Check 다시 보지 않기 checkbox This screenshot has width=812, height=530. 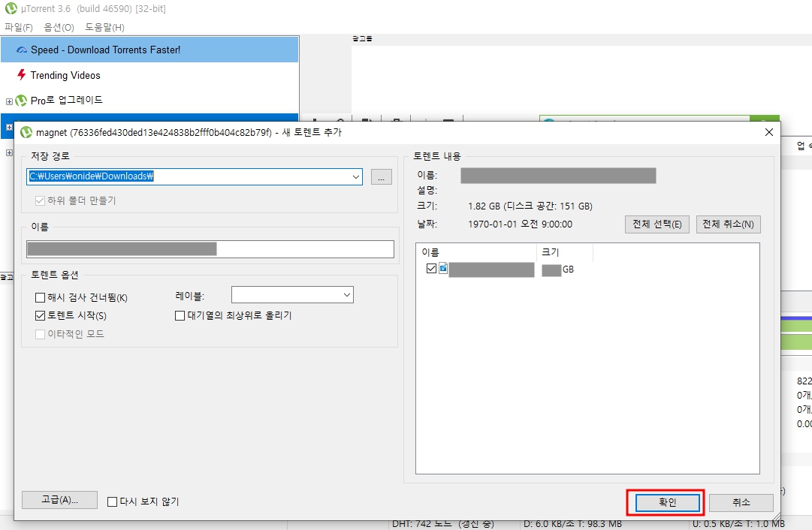coord(112,501)
